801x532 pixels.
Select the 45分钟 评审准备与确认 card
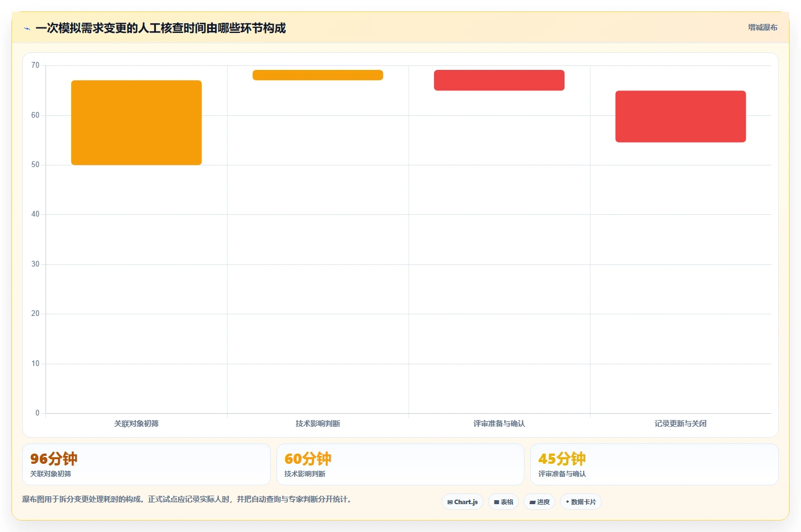(x=654, y=464)
